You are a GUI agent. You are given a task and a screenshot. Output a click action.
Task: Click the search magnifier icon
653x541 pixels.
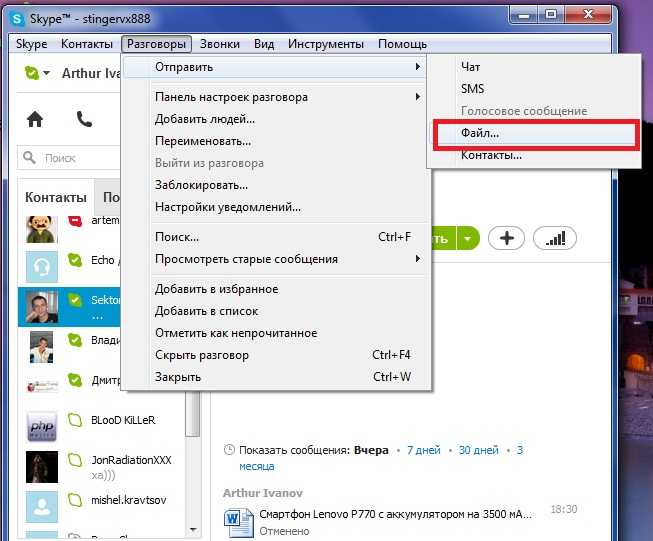tap(29, 157)
